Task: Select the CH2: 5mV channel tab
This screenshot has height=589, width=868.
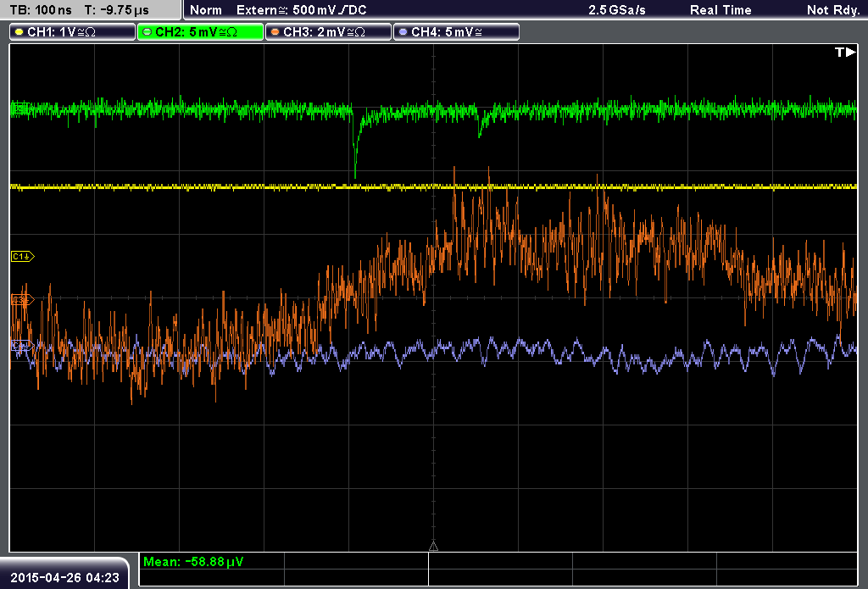Action: tap(200, 32)
